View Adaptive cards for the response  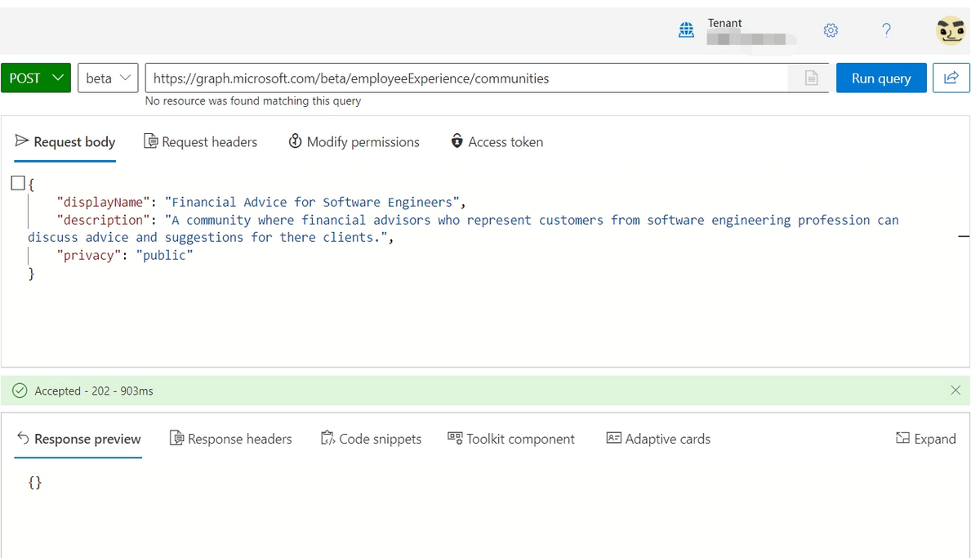tap(658, 439)
